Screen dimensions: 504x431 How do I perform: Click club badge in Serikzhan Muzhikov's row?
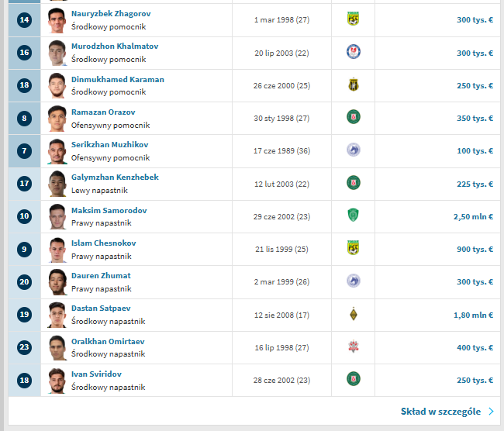click(x=353, y=150)
